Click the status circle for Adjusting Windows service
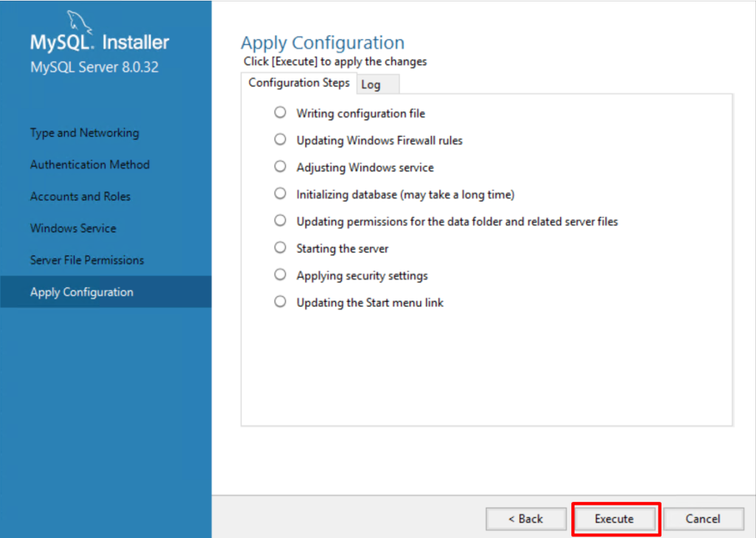The width and height of the screenshot is (756, 538). coord(280,166)
